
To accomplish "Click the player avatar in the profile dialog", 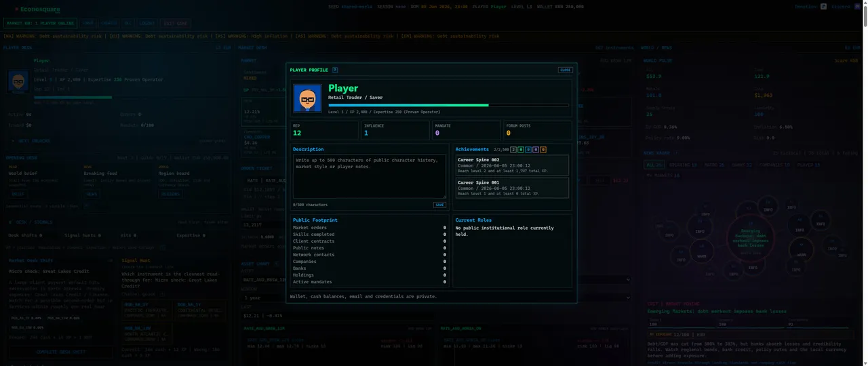I will (x=307, y=98).
